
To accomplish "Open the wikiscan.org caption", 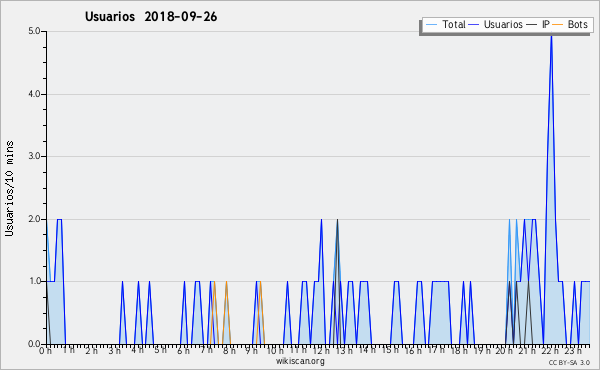I will tap(300, 361).
